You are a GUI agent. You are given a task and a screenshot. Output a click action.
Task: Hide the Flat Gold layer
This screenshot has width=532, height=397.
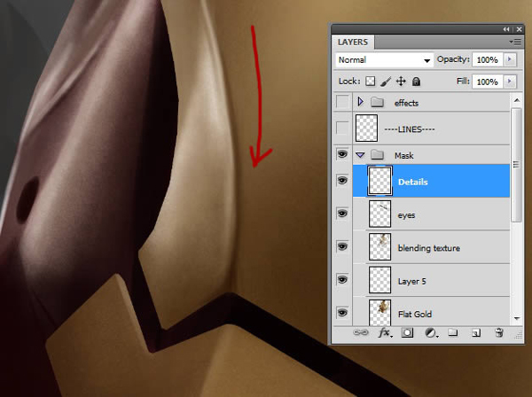click(342, 312)
